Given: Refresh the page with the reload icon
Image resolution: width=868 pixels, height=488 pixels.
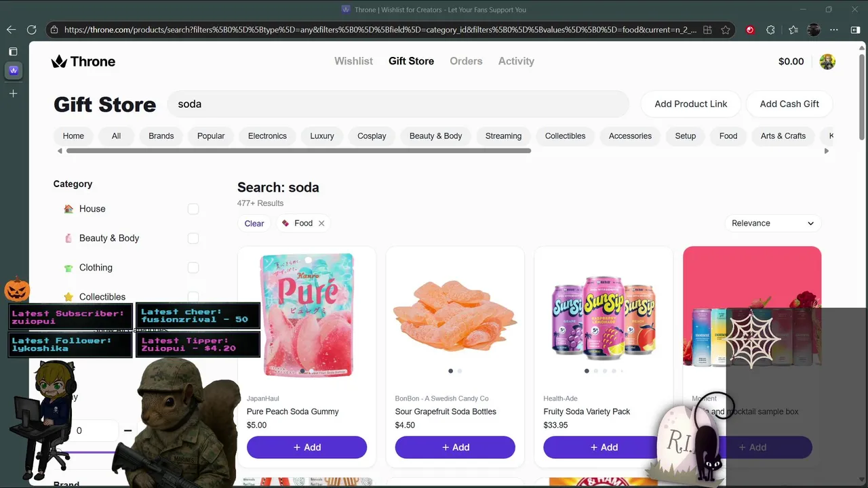Looking at the screenshot, I should pos(31,30).
